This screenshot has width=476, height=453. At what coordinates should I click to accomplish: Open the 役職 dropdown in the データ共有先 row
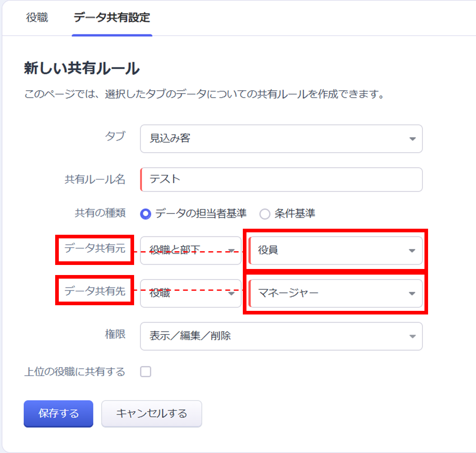coord(190,294)
